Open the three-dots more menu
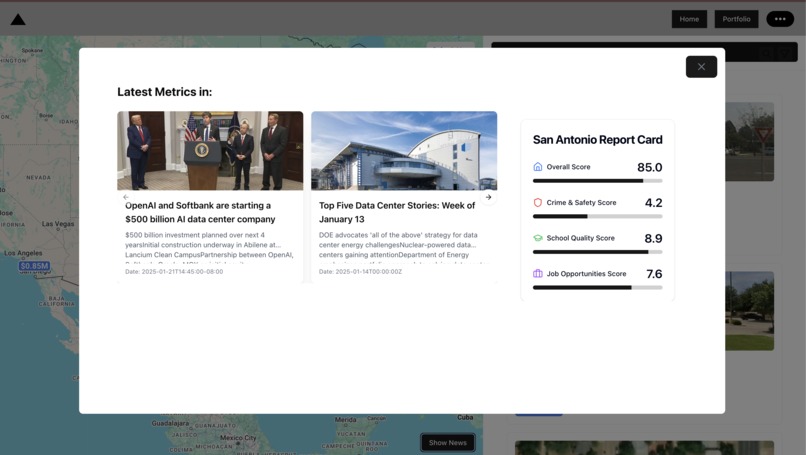Image resolution: width=806 pixels, height=455 pixels. (x=780, y=19)
